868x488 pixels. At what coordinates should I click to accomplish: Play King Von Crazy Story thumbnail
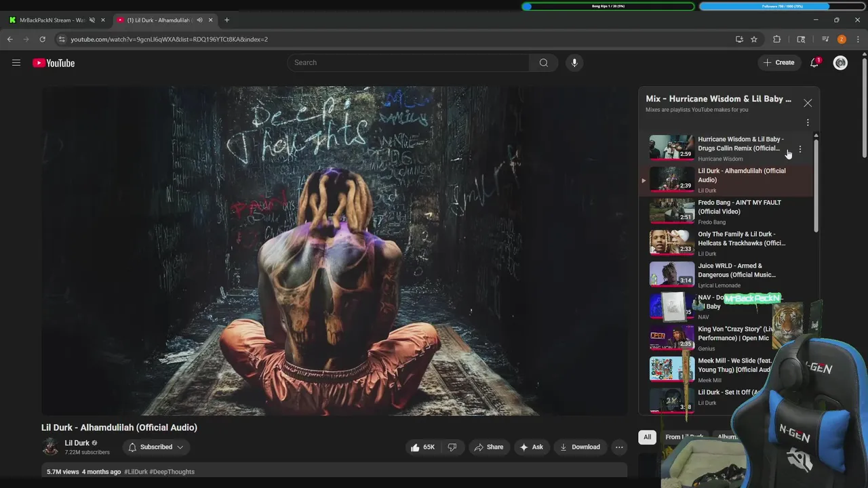click(x=671, y=338)
